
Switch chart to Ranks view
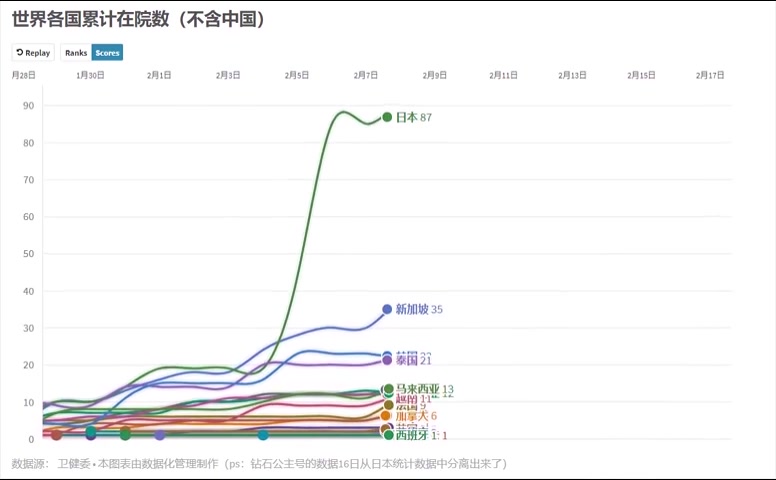(x=75, y=52)
